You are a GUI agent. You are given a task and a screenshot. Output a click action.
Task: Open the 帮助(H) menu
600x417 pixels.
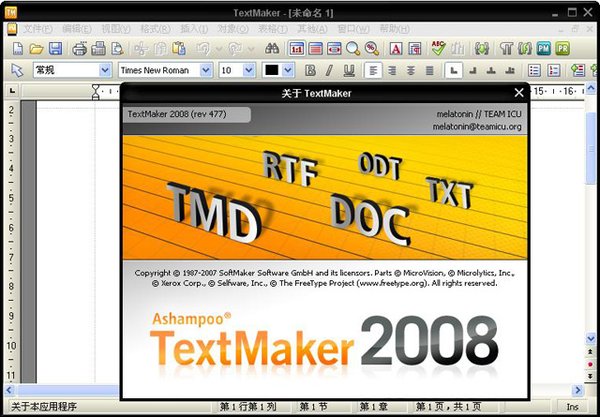click(x=394, y=29)
